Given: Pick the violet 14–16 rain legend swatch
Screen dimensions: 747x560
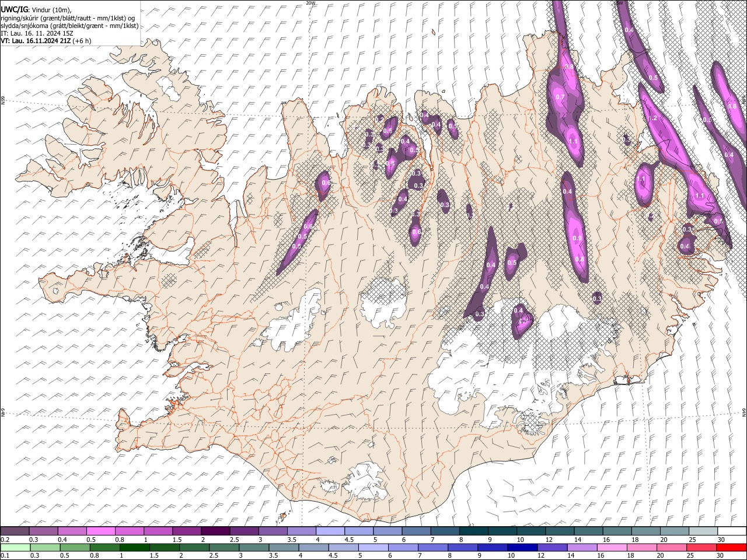Looking at the screenshot, I should pyautogui.click(x=582, y=547).
